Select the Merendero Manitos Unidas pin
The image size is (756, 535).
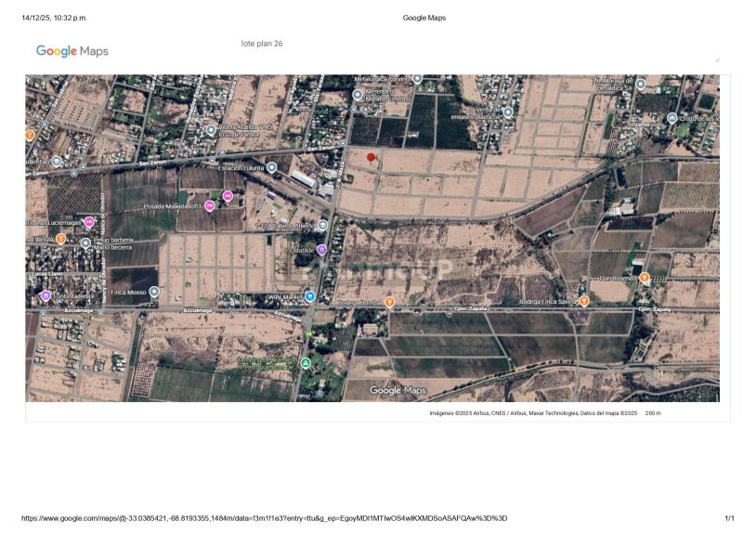tap(358, 95)
